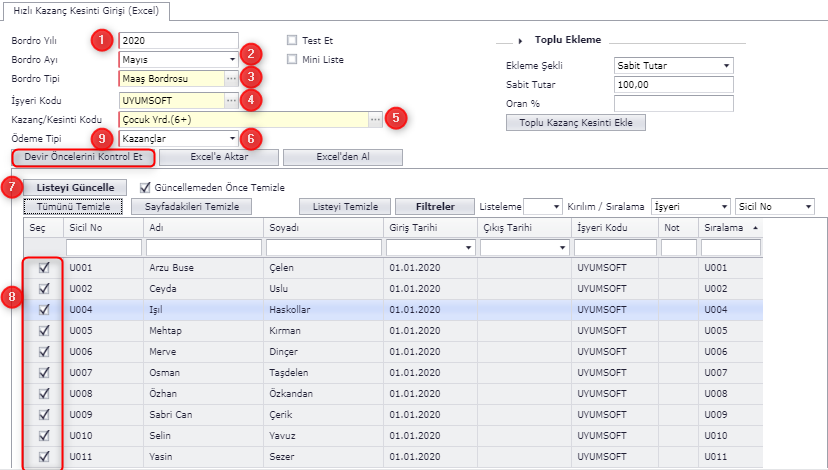
Task: Click the Kazanç/Kesinti Kodu ellipsis lookup button
Action: (x=375, y=119)
